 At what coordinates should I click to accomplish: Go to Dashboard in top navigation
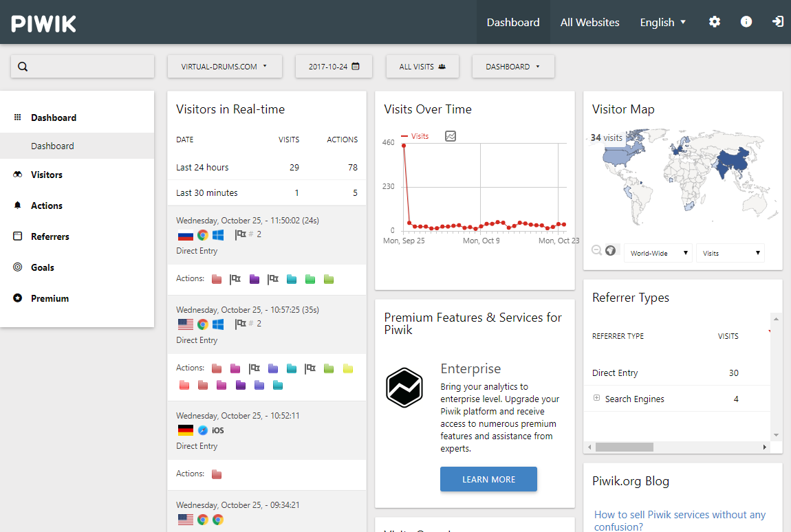point(513,22)
